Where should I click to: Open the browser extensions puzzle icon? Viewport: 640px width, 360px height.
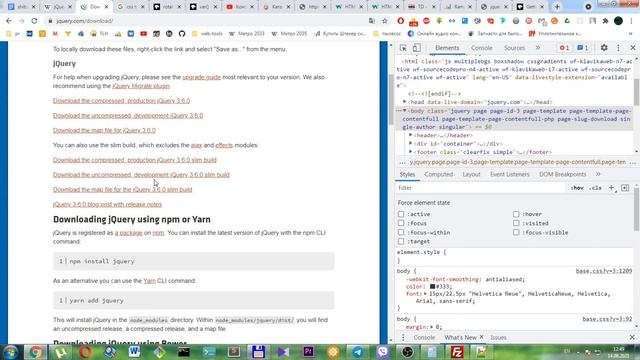click(x=605, y=20)
